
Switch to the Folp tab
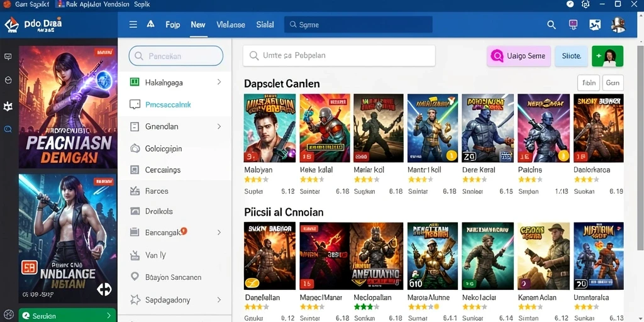[x=172, y=25]
